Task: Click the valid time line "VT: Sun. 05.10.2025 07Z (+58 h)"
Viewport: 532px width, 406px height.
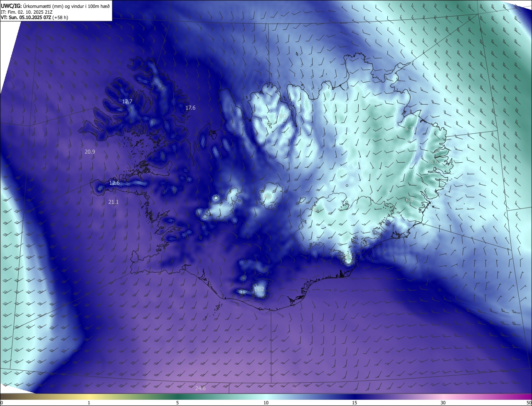Action: point(35,18)
